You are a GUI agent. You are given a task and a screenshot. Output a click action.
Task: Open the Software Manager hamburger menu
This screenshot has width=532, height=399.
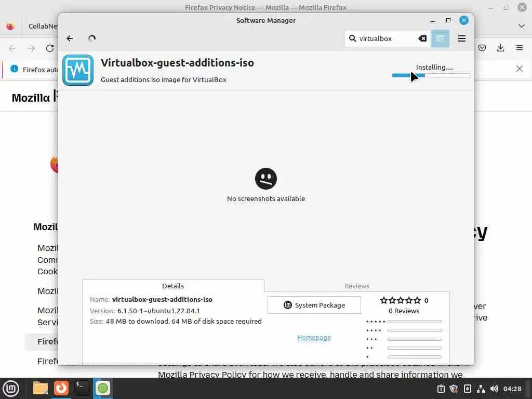(462, 38)
